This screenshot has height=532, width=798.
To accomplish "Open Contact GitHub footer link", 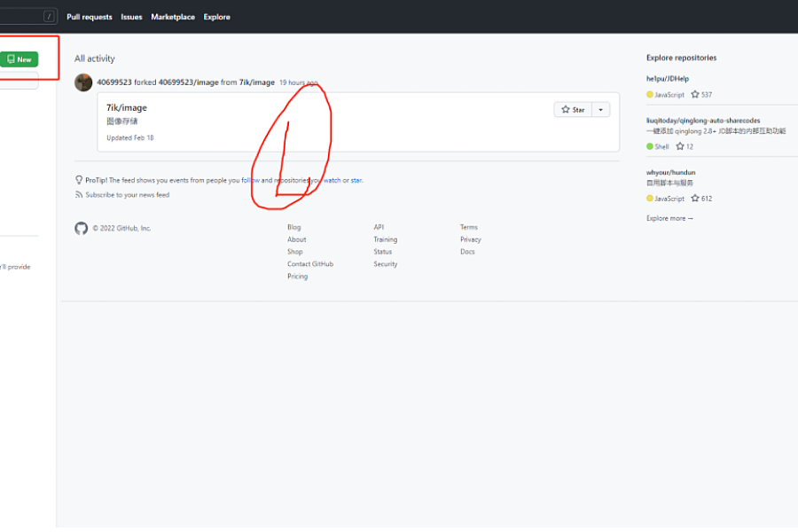I will click(310, 263).
